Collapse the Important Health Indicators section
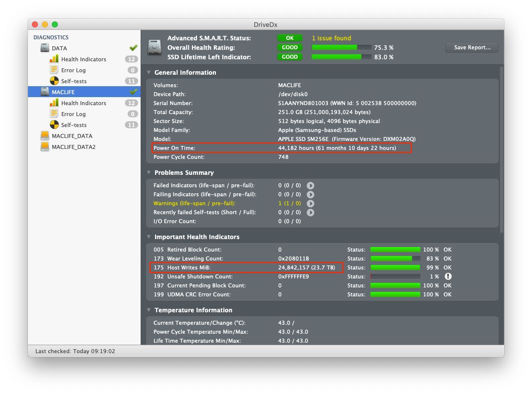The width and height of the screenshot is (532, 394). 149,237
